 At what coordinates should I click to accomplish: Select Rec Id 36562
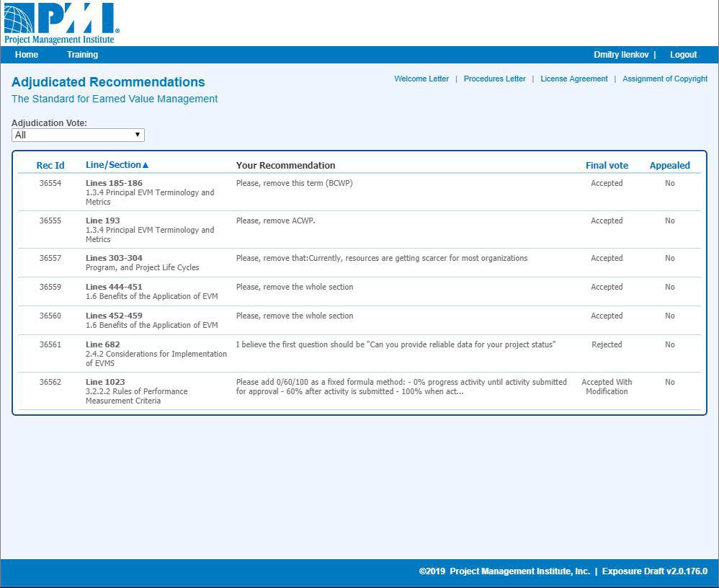[50, 382]
